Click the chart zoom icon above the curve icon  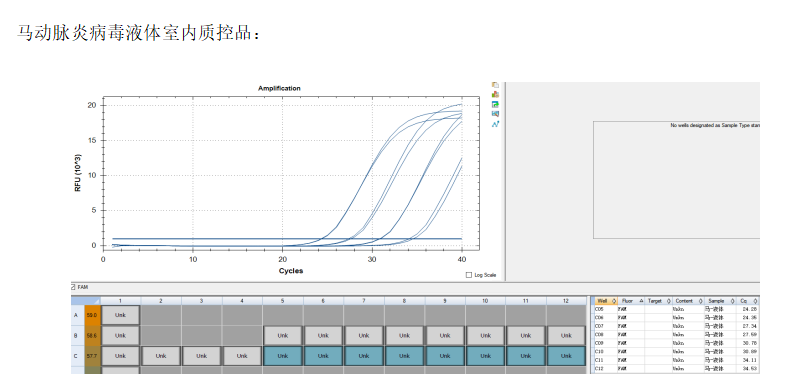(495, 114)
